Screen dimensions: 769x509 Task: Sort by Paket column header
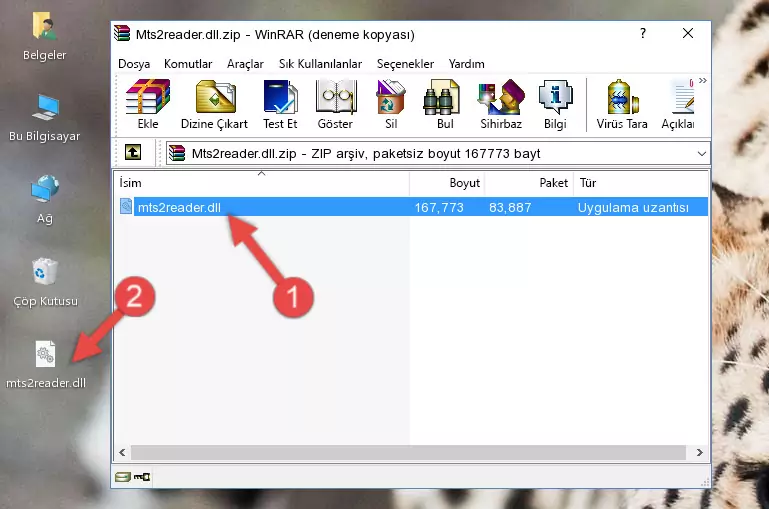tap(529, 183)
